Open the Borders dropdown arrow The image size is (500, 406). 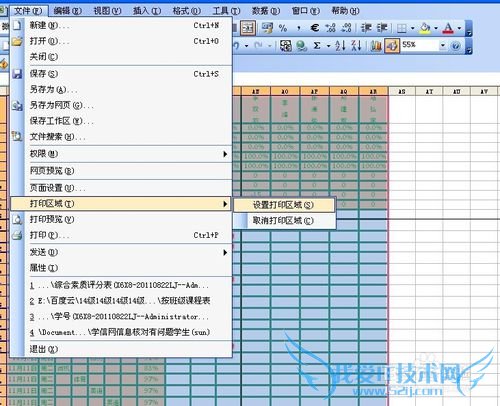(412, 29)
